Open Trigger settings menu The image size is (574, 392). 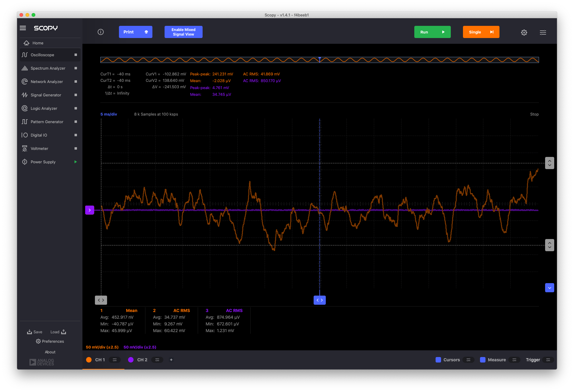(x=548, y=360)
